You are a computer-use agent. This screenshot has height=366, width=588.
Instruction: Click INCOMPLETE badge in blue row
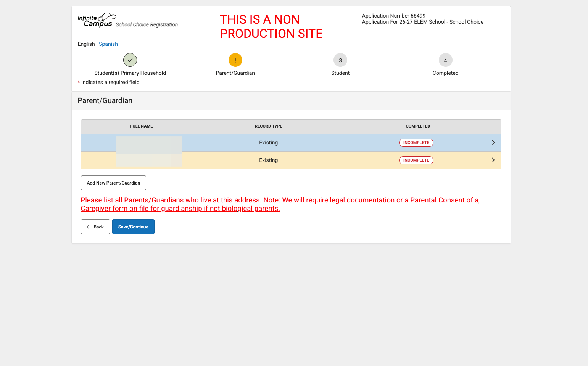tap(416, 143)
